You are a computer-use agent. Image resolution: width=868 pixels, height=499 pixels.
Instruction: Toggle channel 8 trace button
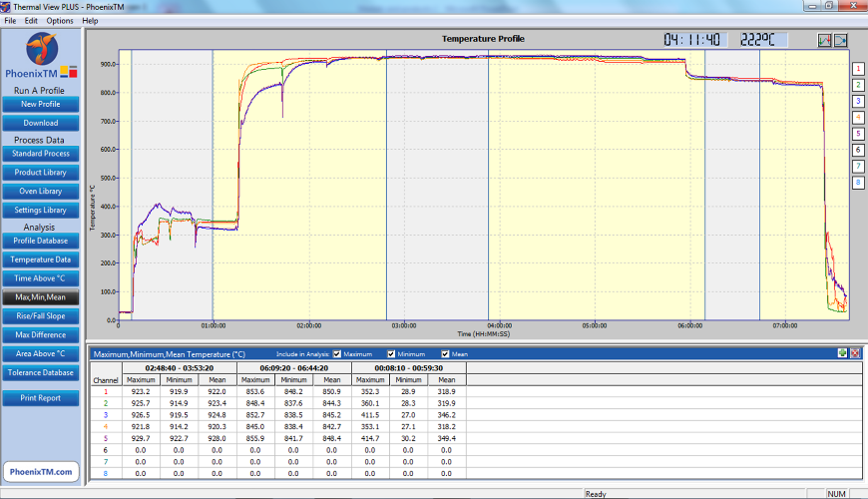coord(857,182)
